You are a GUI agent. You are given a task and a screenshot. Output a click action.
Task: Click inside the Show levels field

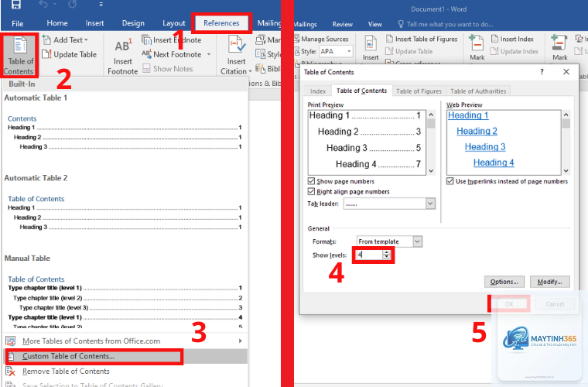tap(369, 255)
